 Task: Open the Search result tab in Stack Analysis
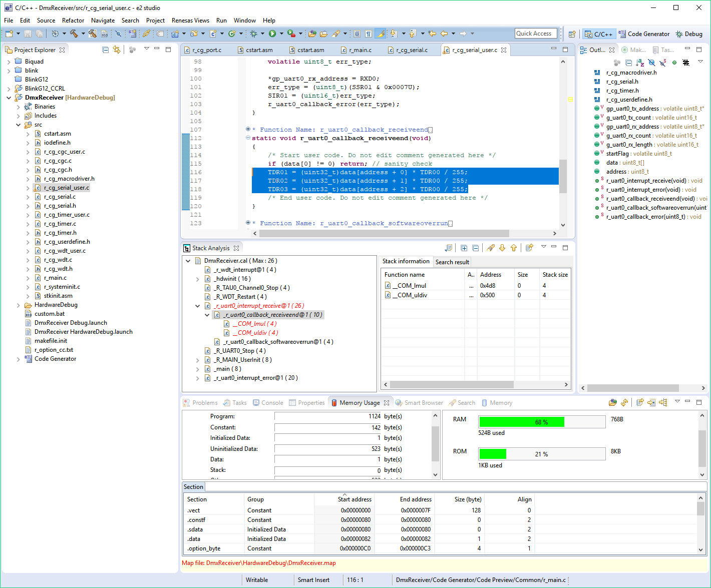(452, 262)
